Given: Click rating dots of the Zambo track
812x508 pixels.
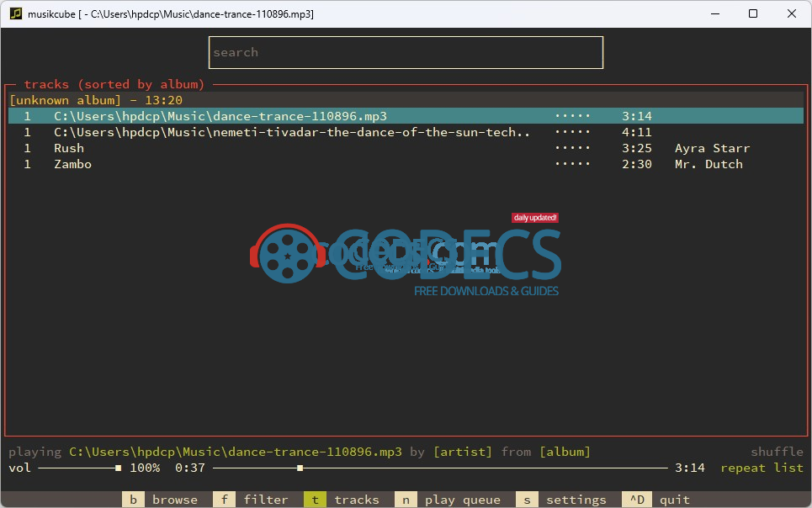Looking at the screenshot, I should point(572,164).
